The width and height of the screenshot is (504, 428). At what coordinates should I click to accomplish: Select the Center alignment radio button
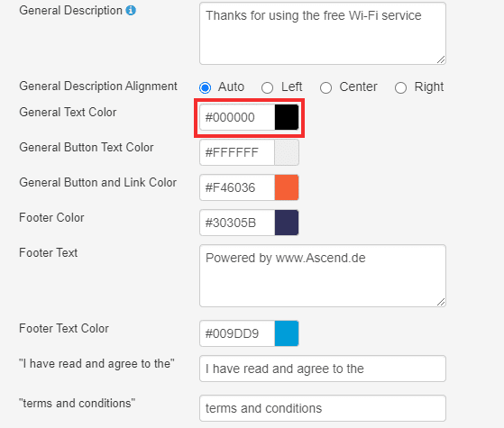point(325,87)
